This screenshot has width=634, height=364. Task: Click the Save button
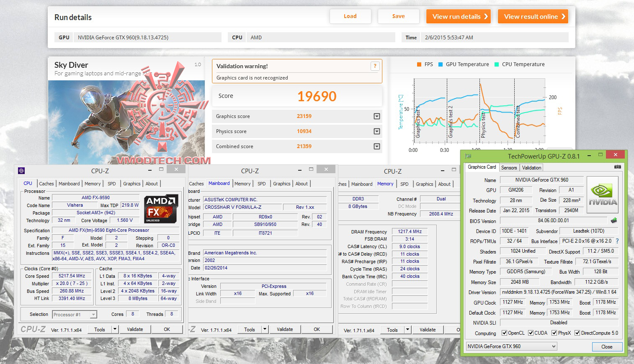[398, 16]
